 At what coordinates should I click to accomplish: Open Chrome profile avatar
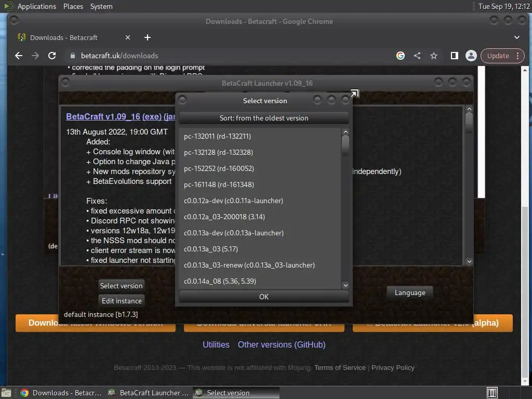click(471, 56)
